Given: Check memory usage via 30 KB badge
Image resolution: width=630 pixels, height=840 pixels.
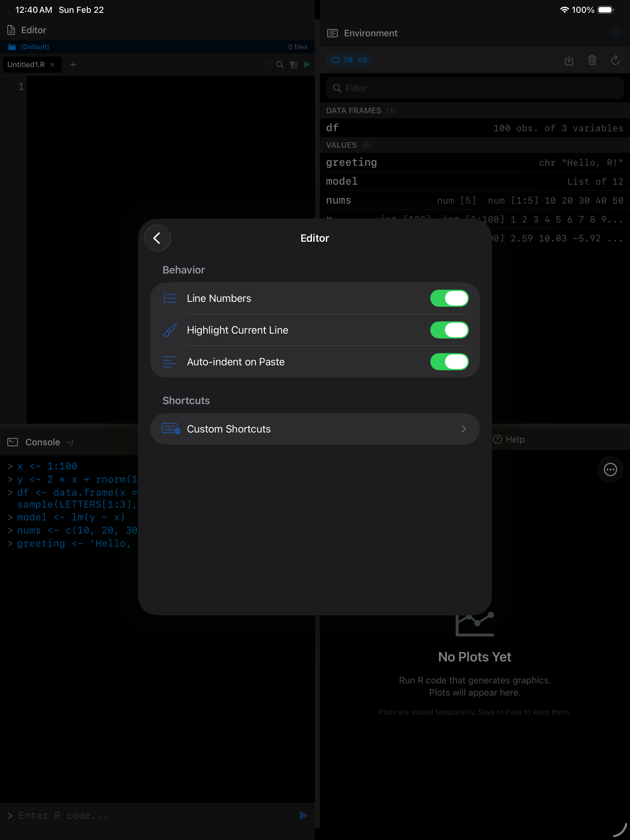Looking at the screenshot, I should click(x=349, y=60).
